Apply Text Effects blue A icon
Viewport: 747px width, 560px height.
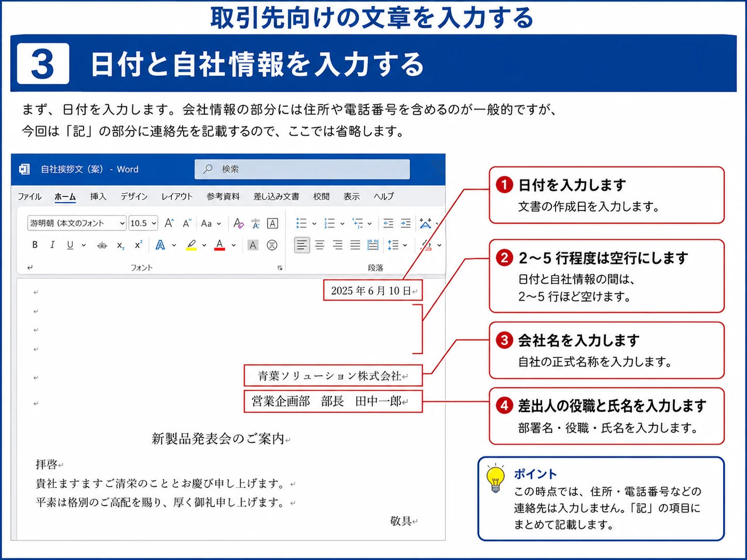(160, 245)
